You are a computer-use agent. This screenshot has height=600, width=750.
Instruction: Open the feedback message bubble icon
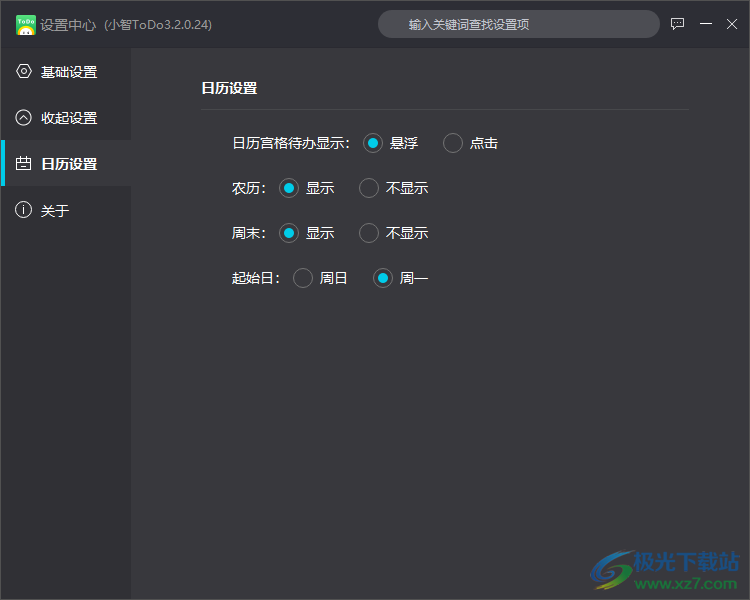coord(677,24)
